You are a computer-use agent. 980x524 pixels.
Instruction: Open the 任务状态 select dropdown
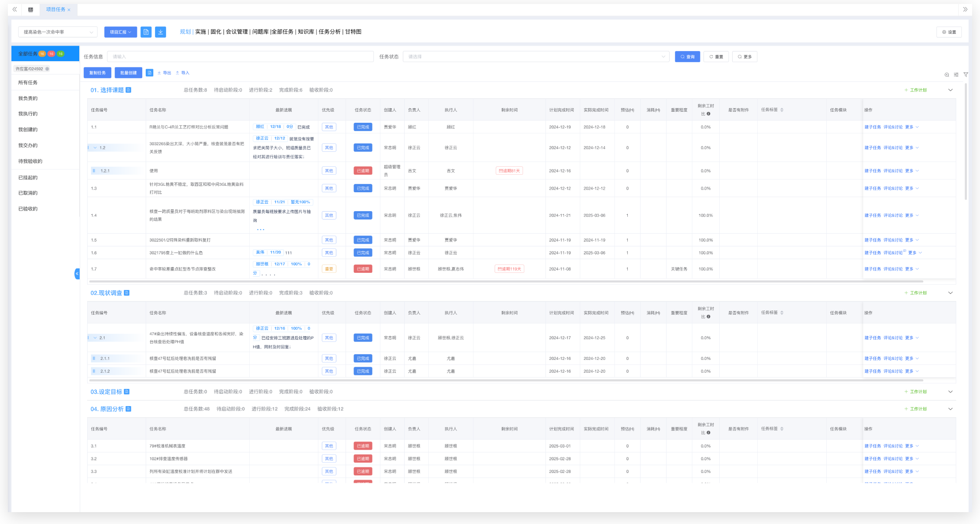[x=536, y=57]
